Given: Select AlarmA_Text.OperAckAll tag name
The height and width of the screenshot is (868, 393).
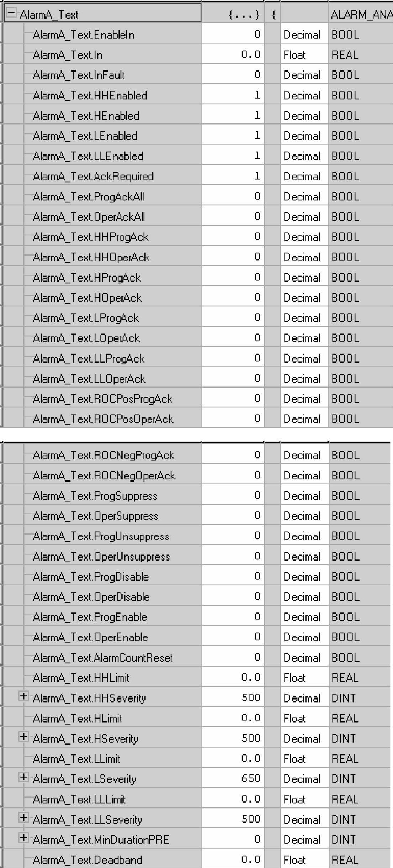Looking at the screenshot, I should click(89, 217).
